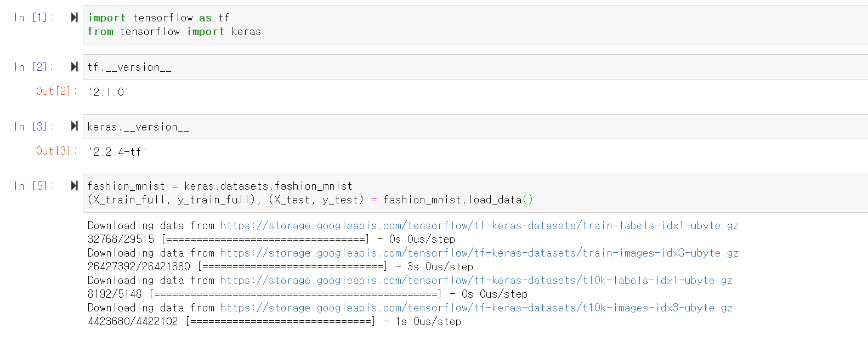Select the In [2]: prompt label
Image resolution: width=868 pixels, height=341 pixels.
point(34,67)
